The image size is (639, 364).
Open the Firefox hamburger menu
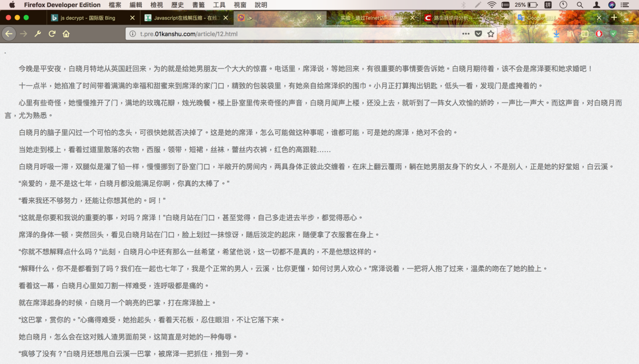tap(630, 34)
